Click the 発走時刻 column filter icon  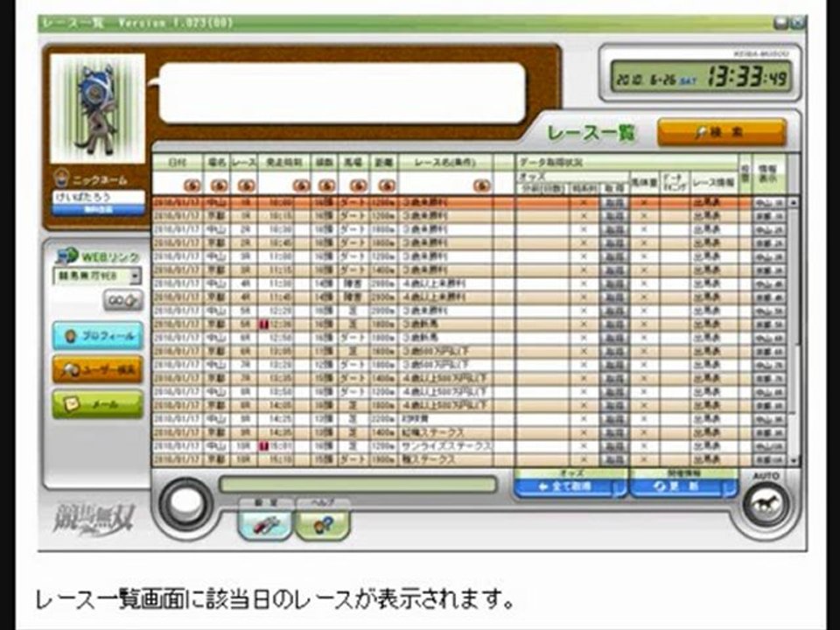coord(301,185)
